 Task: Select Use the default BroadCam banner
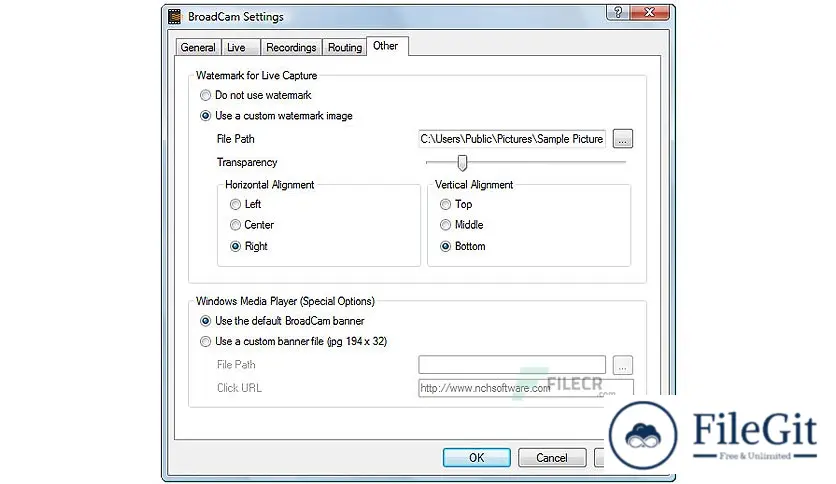[x=282, y=321]
